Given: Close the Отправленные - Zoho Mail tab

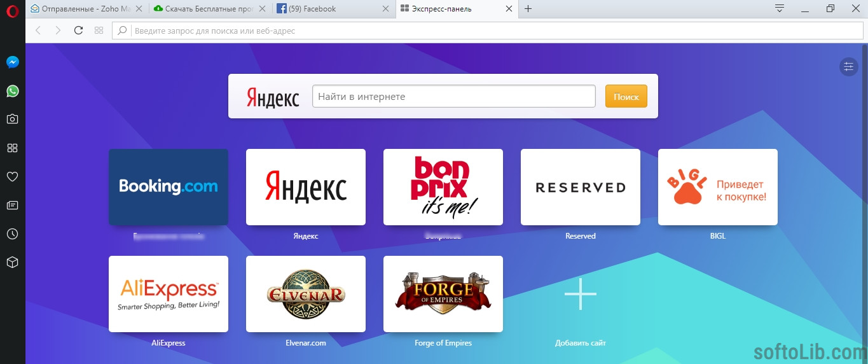Looking at the screenshot, I should click(x=139, y=9).
